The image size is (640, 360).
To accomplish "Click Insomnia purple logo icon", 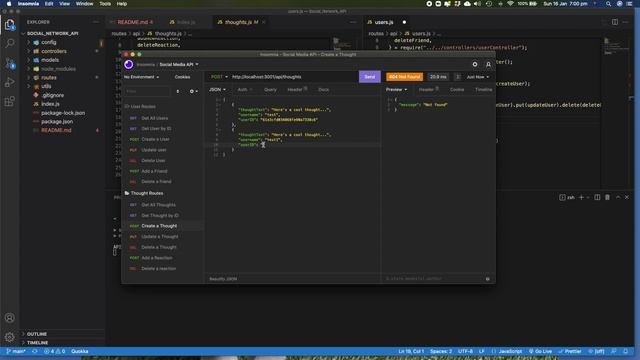I will click(x=129, y=64).
